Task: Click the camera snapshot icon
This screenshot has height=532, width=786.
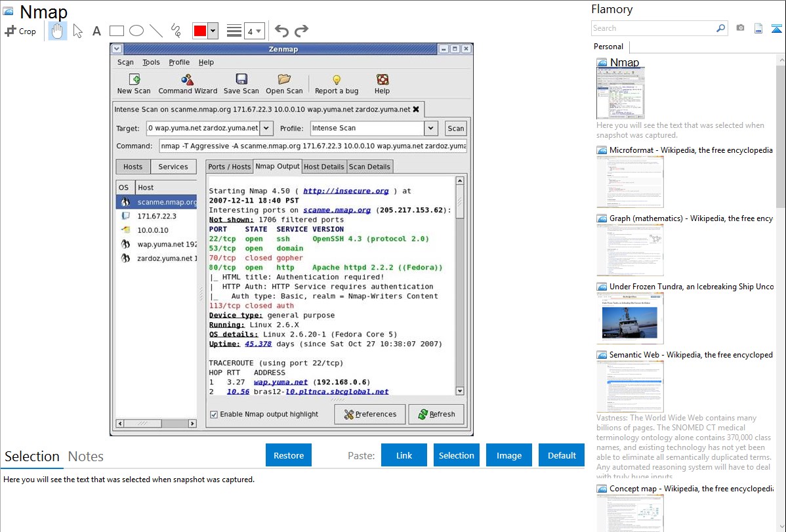Action: (740, 28)
